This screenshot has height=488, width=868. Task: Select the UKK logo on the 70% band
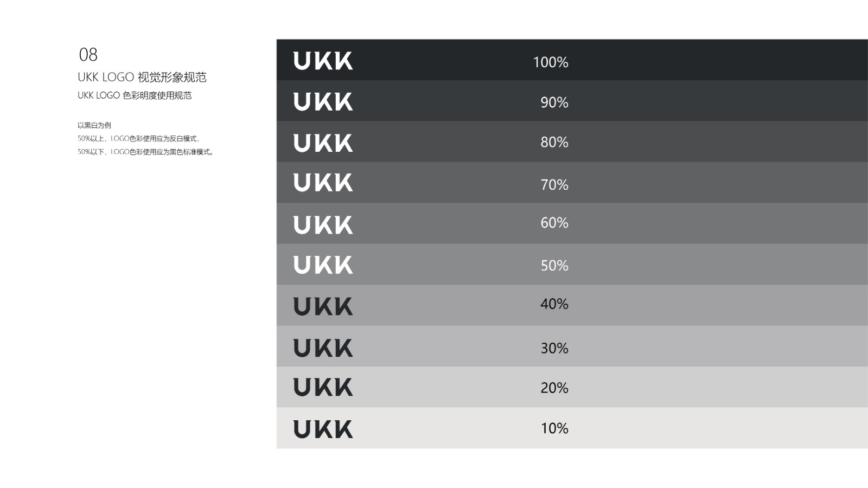click(323, 183)
